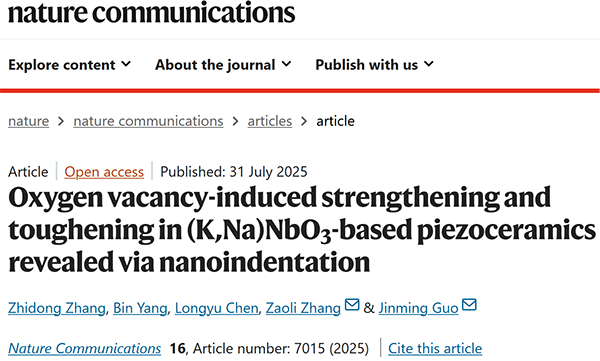Open the About the journal menu
The height and width of the screenshot is (361, 600).
(x=223, y=65)
